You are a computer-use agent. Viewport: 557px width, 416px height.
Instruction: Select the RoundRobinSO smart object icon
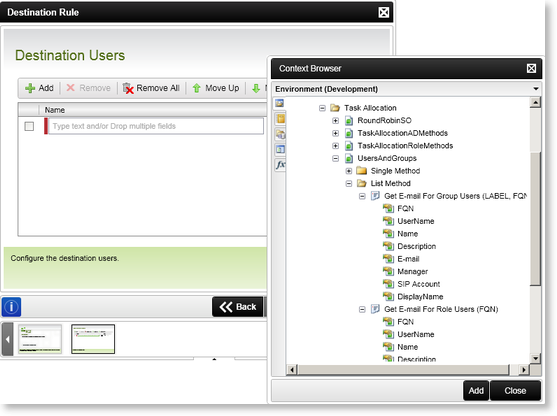(349, 121)
